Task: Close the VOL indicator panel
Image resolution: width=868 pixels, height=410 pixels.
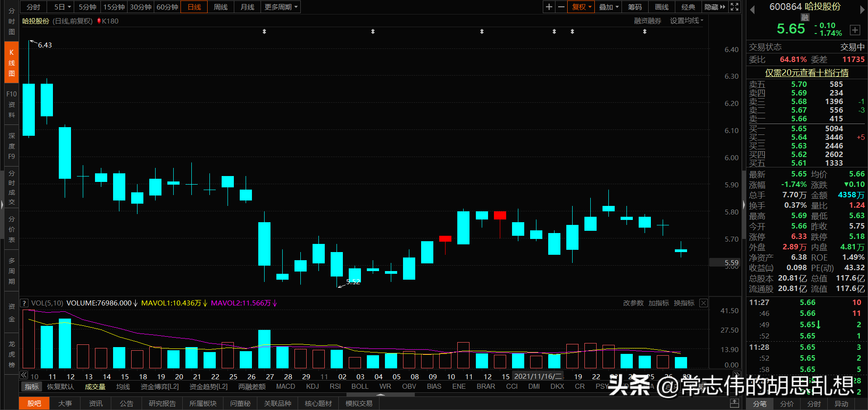Action: pyautogui.click(x=703, y=303)
